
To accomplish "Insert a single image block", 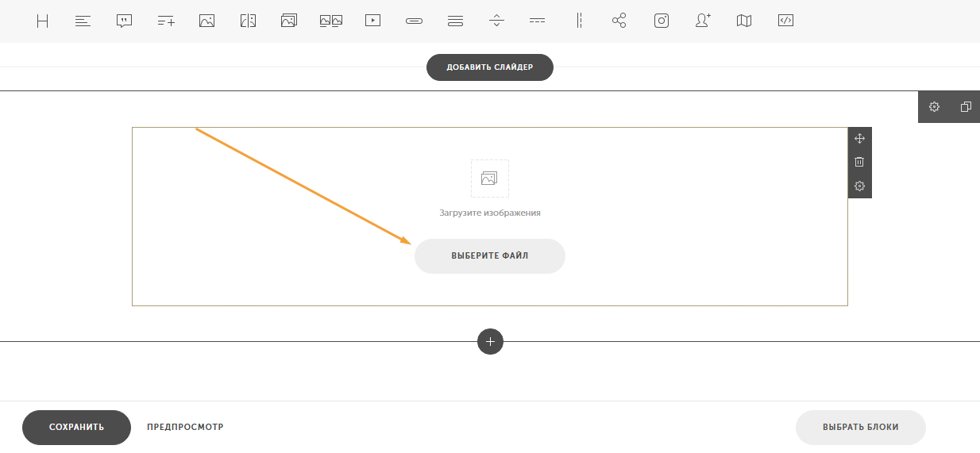I will (x=206, y=21).
